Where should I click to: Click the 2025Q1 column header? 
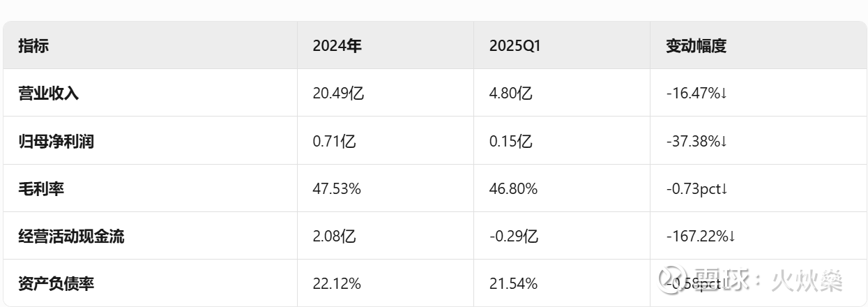click(x=516, y=46)
